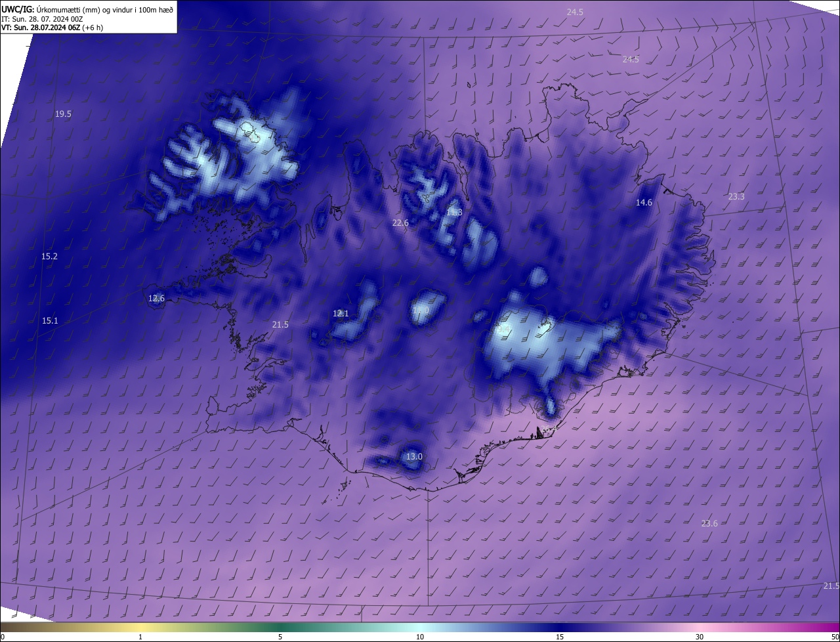The width and height of the screenshot is (840, 642).
Task: Click the UWC/IG Úrkomumætti map title
Action: 87,9
